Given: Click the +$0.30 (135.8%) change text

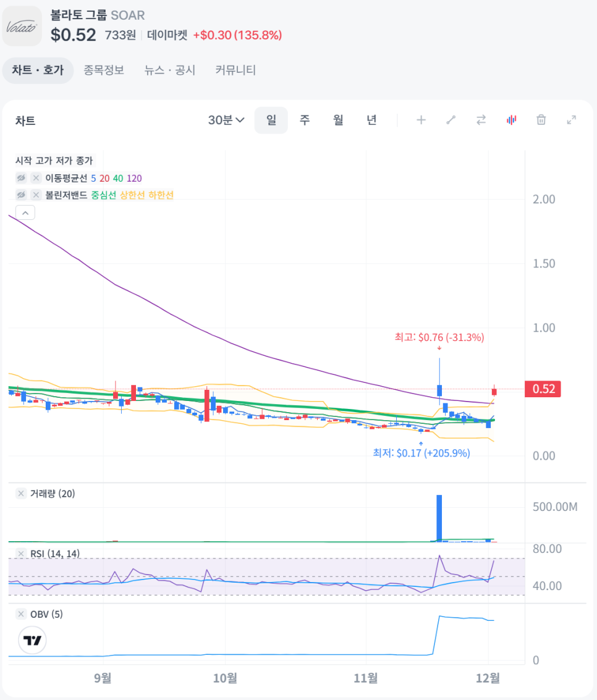Looking at the screenshot, I should point(237,35).
